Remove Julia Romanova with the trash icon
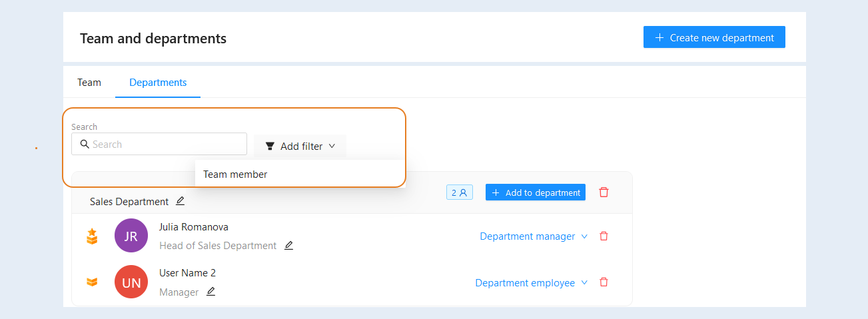Screen dimensions: 868x319 tap(604, 236)
